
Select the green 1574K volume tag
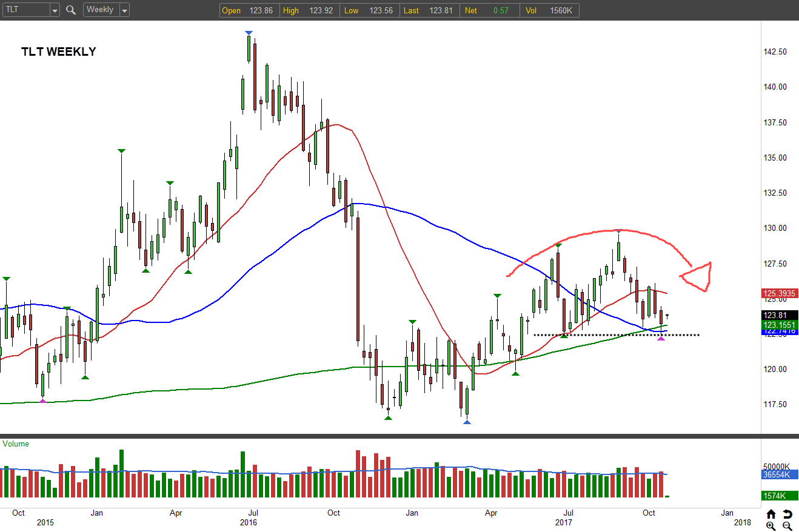tap(778, 496)
